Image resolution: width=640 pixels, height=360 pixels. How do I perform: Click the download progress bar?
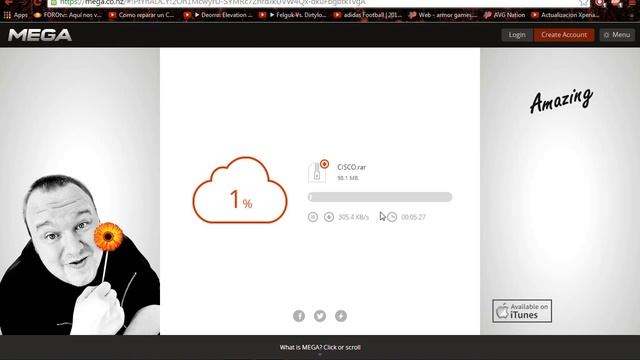click(380, 197)
